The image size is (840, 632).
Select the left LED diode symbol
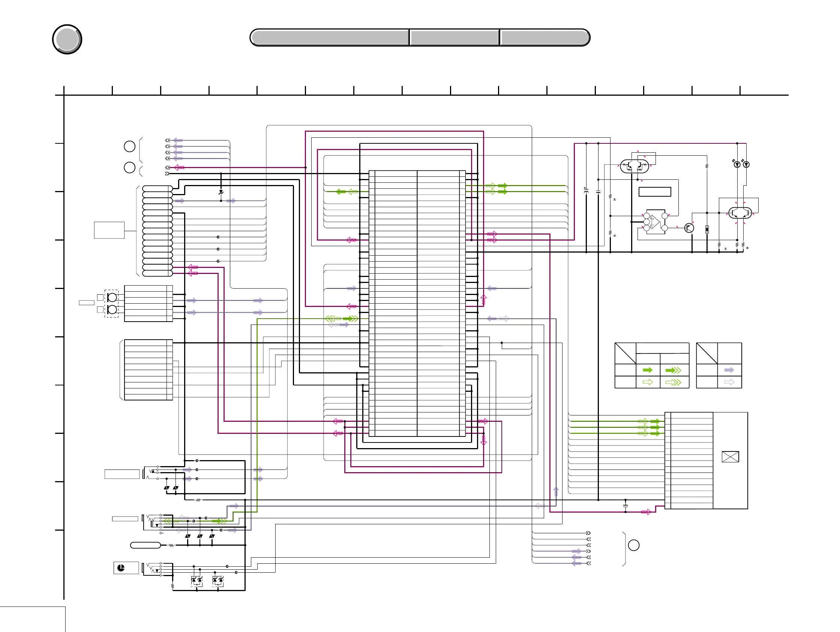pos(737,164)
